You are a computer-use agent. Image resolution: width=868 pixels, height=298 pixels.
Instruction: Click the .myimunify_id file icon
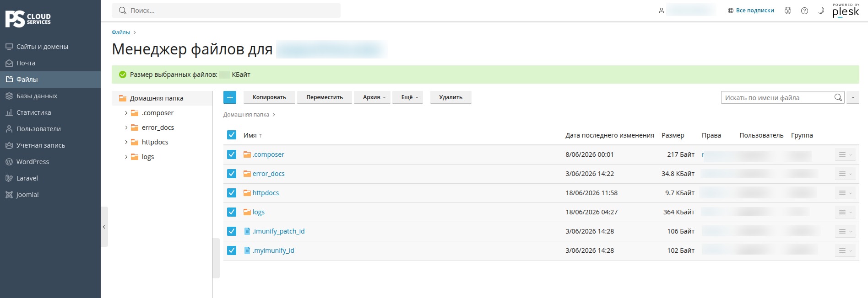click(247, 250)
